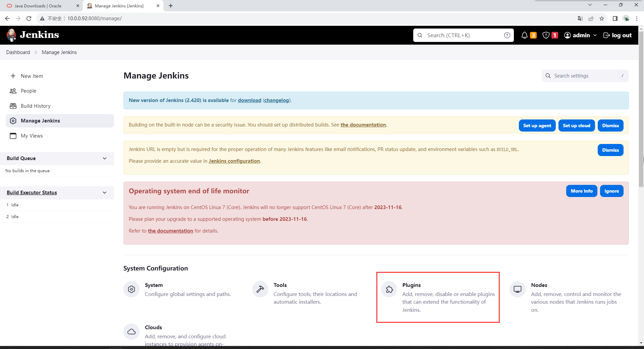This screenshot has width=644, height=349.
Task: Open the notifications bell icon
Action: coord(525,35)
